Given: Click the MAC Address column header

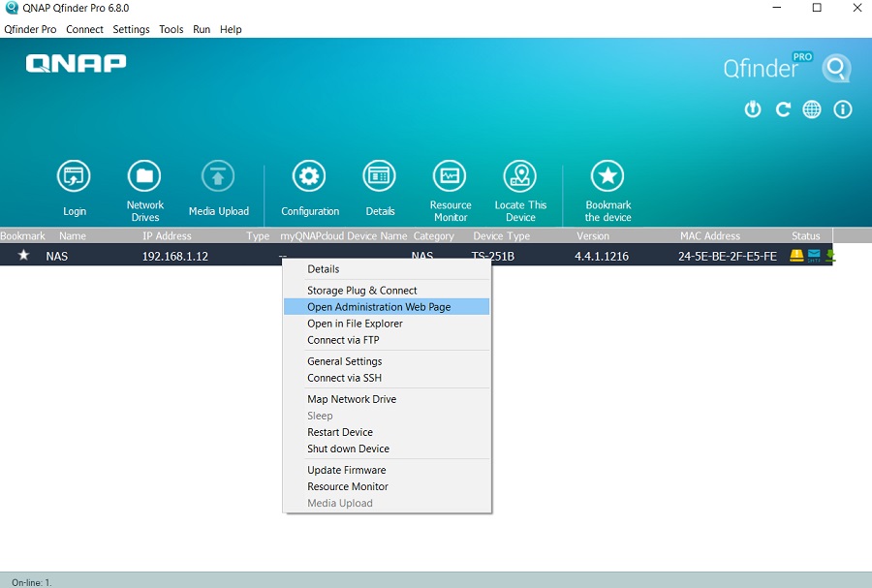Looking at the screenshot, I should [710, 235].
